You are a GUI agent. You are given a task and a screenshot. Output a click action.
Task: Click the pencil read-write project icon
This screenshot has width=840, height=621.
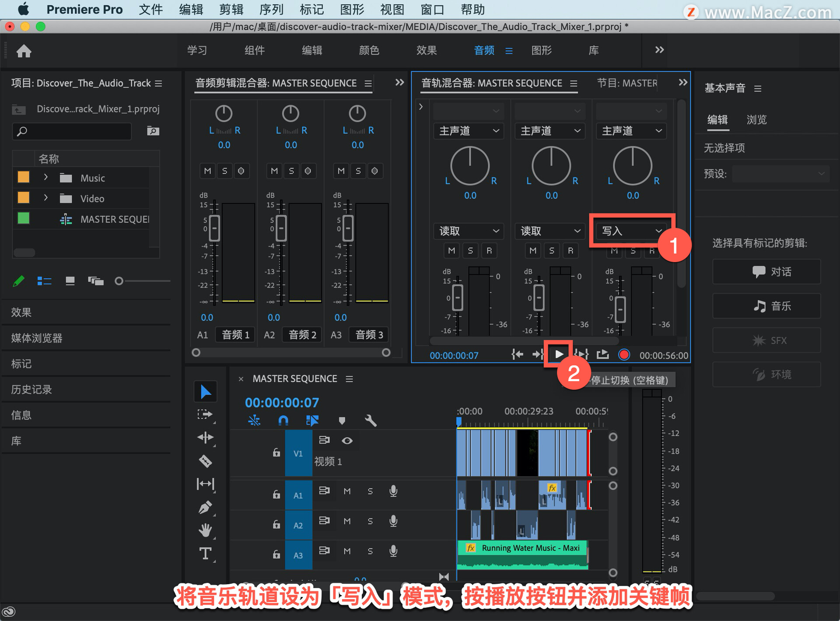click(18, 281)
